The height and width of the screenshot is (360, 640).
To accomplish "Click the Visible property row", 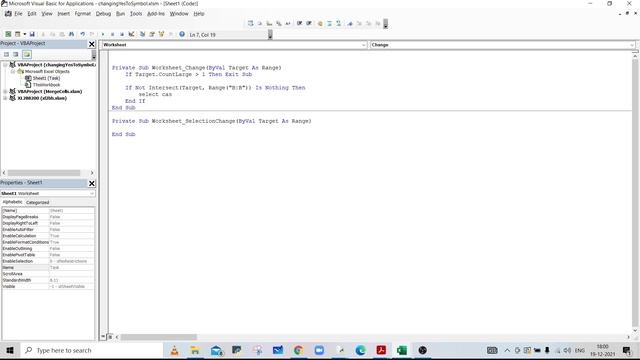I will (48, 287).
